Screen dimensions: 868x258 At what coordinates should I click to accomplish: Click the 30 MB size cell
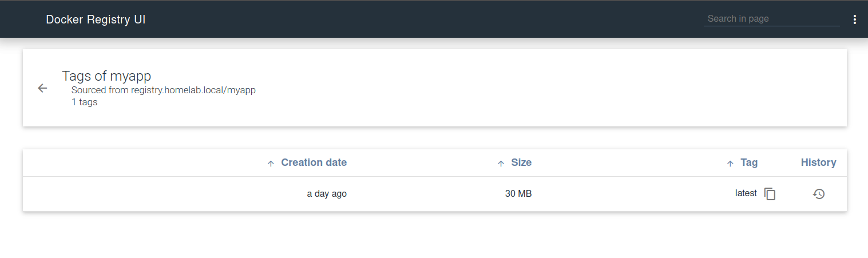[x=518, y=194]
